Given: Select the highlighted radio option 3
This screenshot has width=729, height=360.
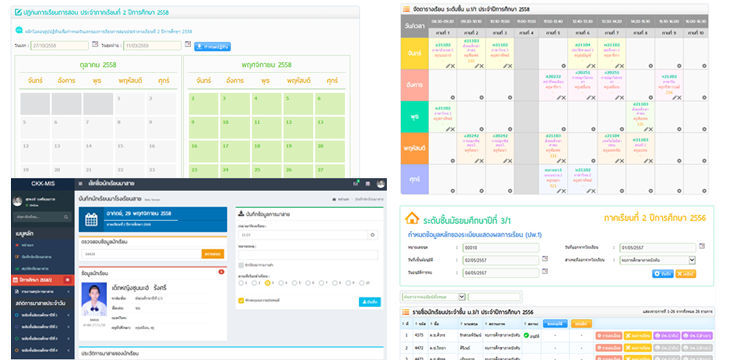Looking at the screenshot, I should pos(267,282).
